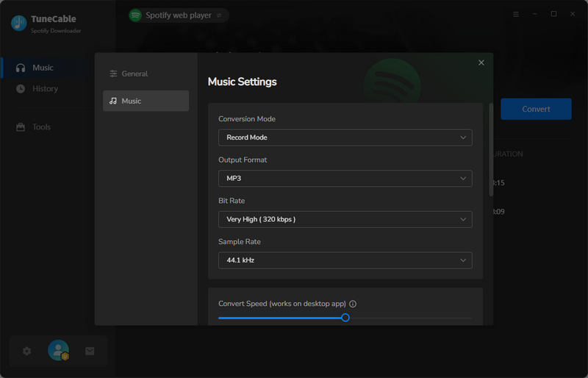
Task: Close the Music Settings dialog
Action: (481, 63)
